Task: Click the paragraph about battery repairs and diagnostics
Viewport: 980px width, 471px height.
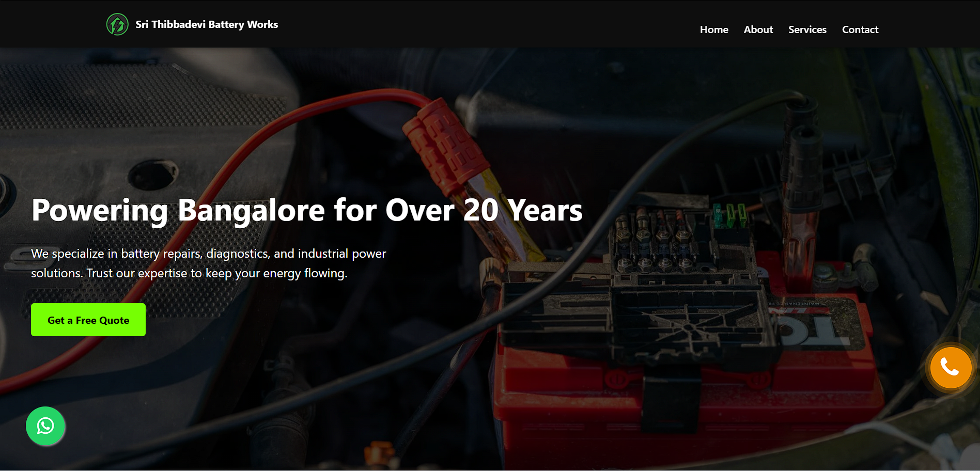Action: point(208,263)
